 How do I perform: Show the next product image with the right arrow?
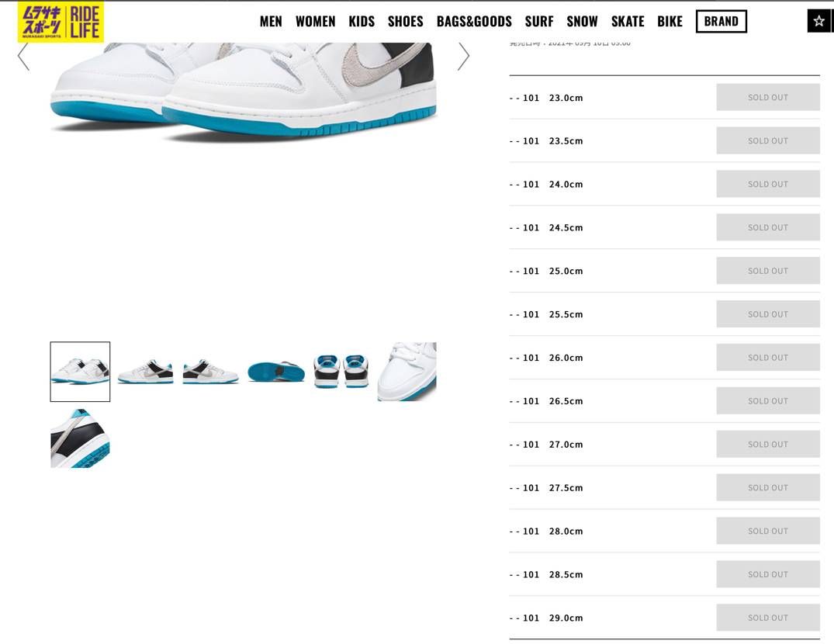tap(463, 57)
